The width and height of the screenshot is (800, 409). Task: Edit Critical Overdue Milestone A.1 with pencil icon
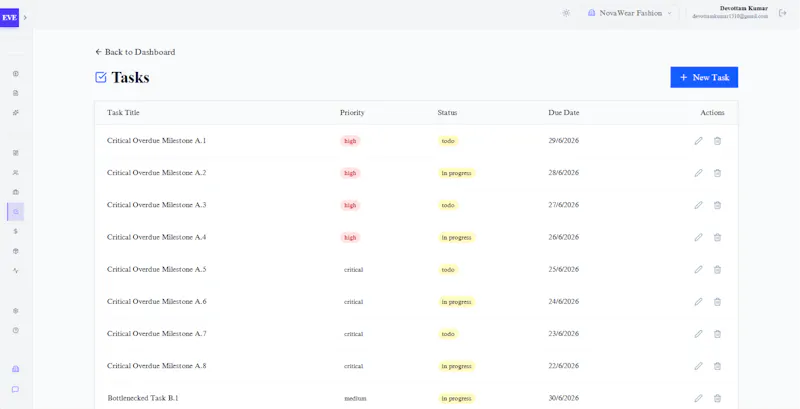coord(698,141)
